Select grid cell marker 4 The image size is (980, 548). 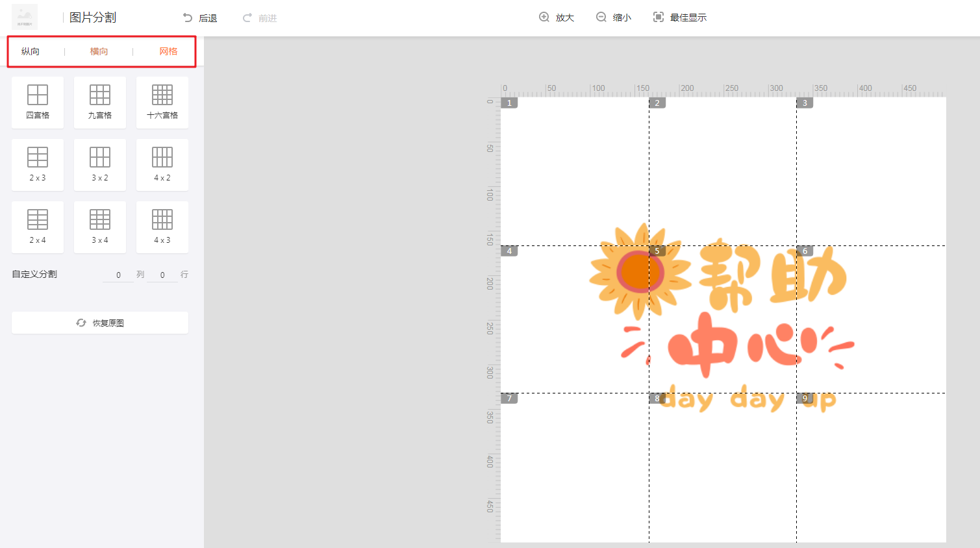tap(509, 251)
